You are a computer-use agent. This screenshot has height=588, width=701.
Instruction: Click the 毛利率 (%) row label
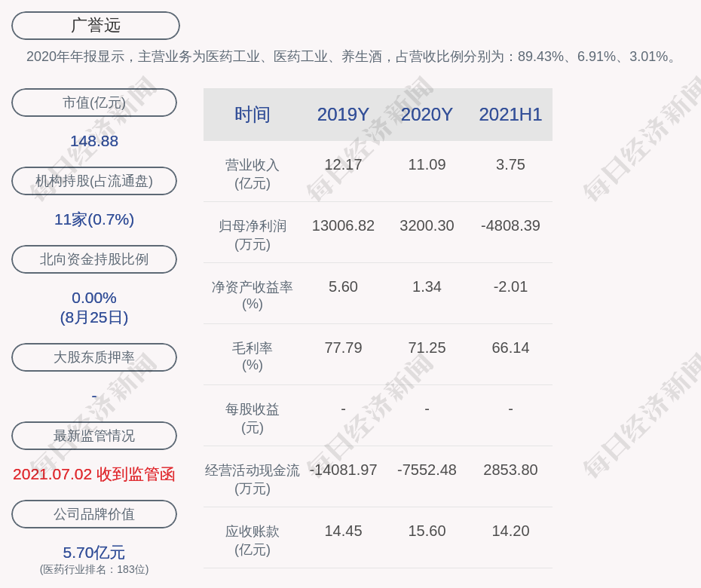click(x=253, y=357)
